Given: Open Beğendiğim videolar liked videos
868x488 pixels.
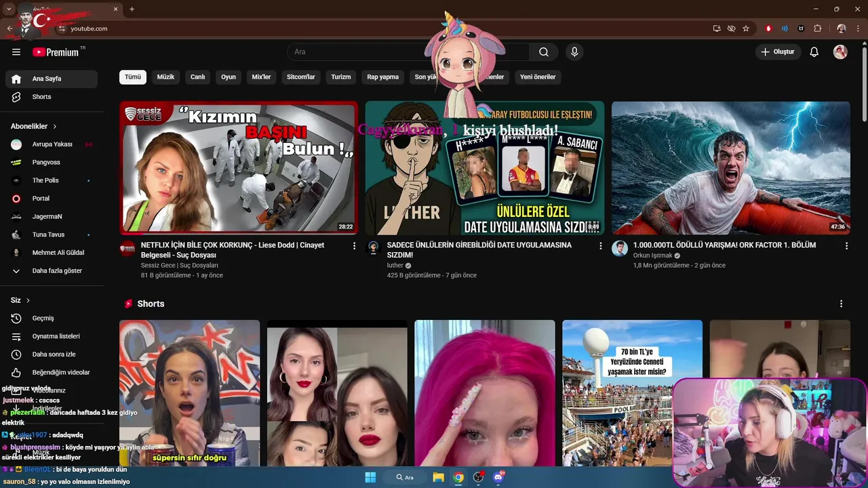Looking at the screenshot, I should (52, 372).
